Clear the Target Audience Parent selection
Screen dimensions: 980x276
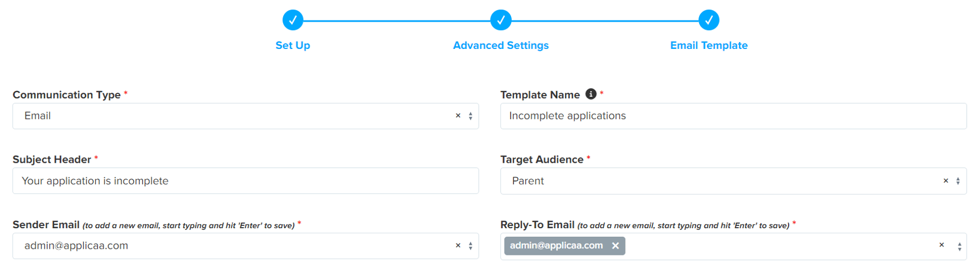pyautogui.click(x=945, y=181)
